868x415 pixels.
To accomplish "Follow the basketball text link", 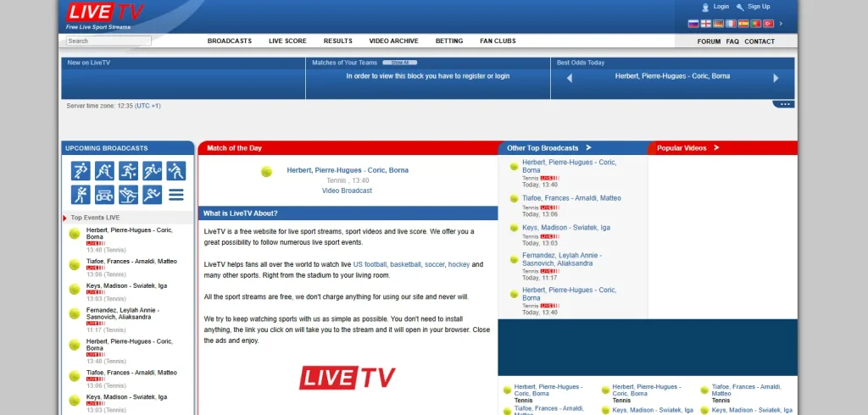I will click(x=405, y=264).
